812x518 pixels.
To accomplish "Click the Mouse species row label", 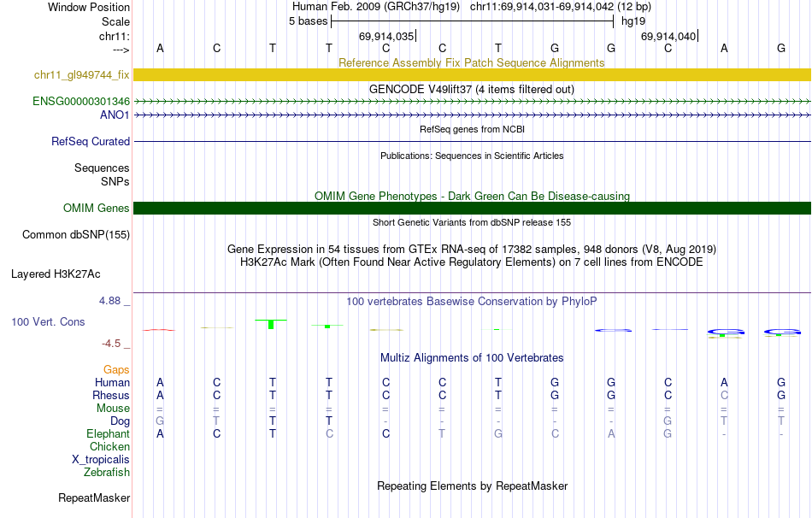I will point(113,409).
